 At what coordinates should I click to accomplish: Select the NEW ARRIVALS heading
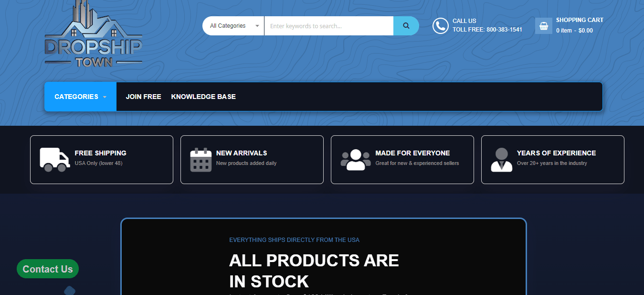click(x=242, y=153)
